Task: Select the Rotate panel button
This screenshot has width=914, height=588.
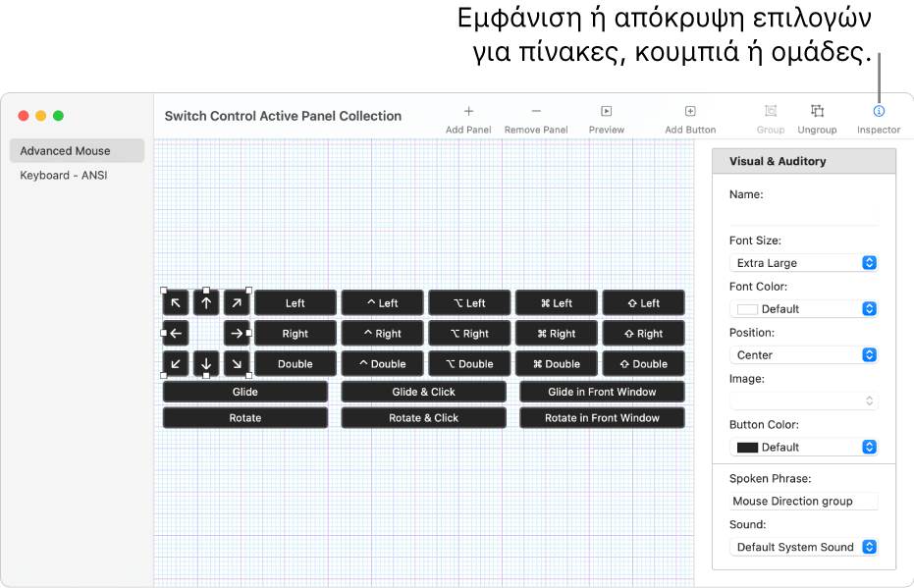Action: 245,418
